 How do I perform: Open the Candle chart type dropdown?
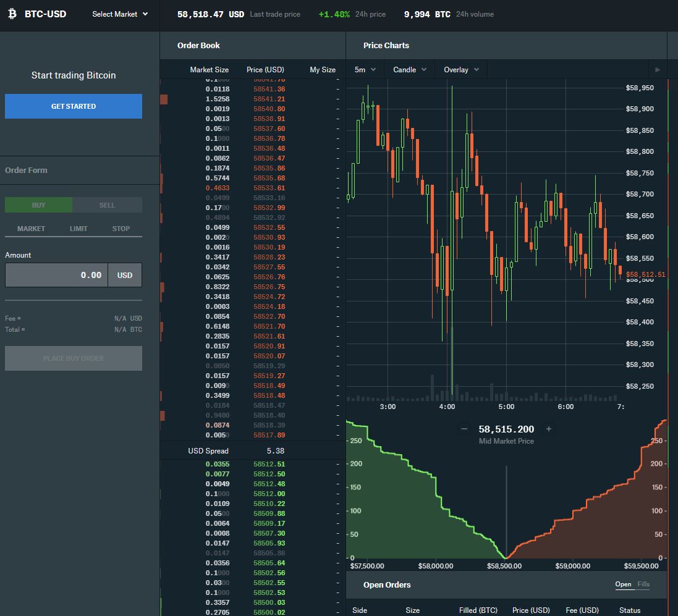(x=410, y=70)
